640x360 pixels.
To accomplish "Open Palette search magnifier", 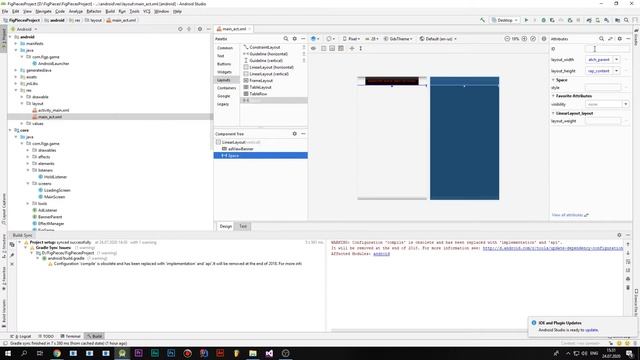I will tap(286, 39).
